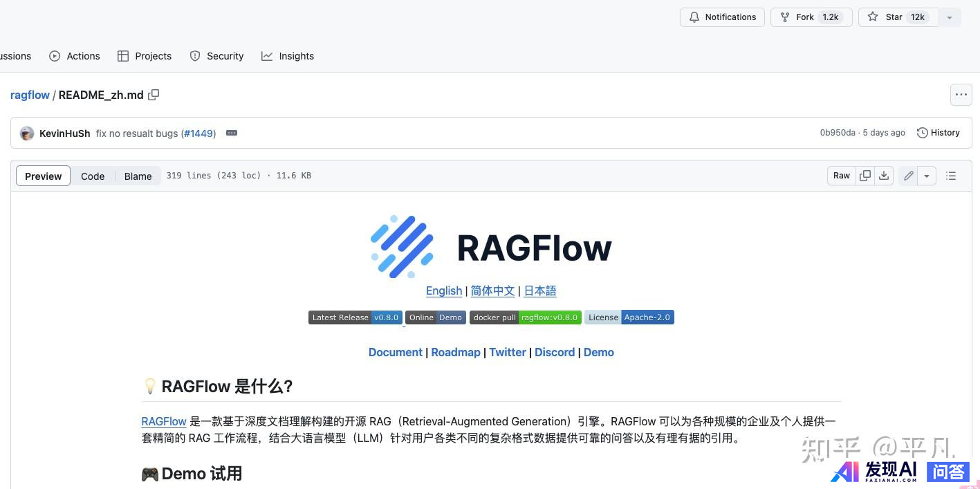The width and height of the screenshot is (980, 489).
Task: Switch to Code view
Action: point(93,176)
